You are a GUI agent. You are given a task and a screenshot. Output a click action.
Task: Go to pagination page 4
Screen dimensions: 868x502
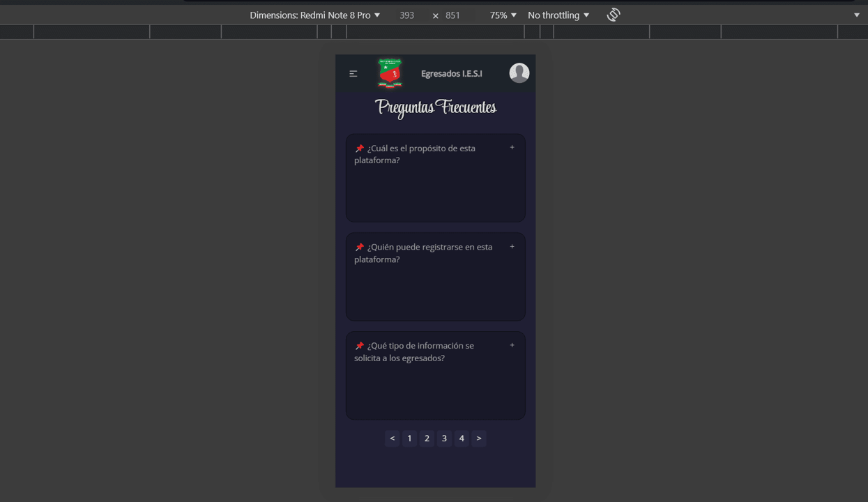coord(462,439)
